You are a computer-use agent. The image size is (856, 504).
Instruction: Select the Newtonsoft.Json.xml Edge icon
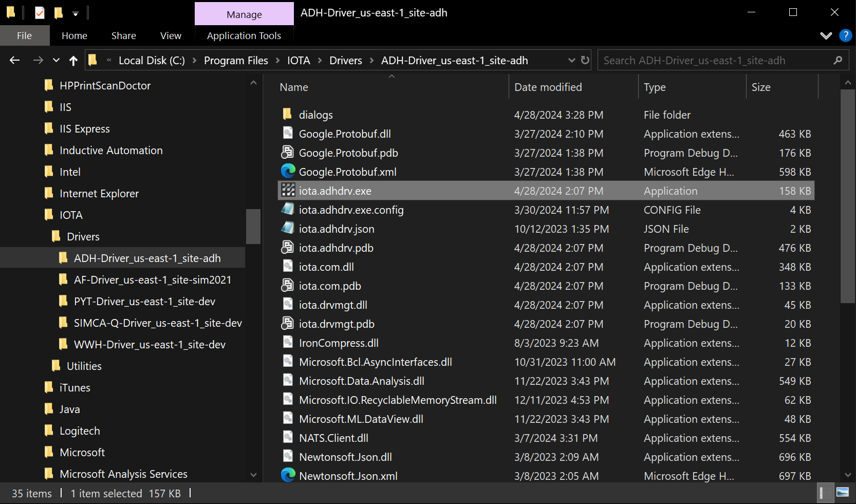click(x=288, y=475)
